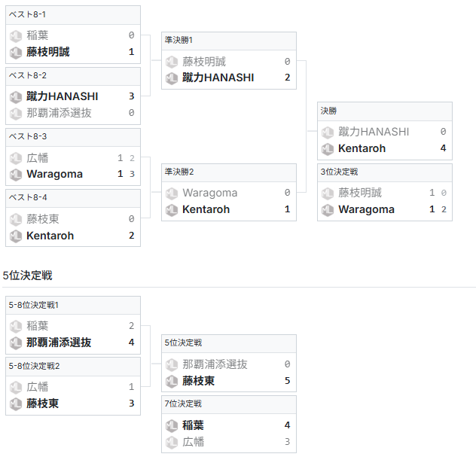Click 稲葉's team icon in 7位決定戦
This screenshot has height=466, width=476.
coord(172,425)
